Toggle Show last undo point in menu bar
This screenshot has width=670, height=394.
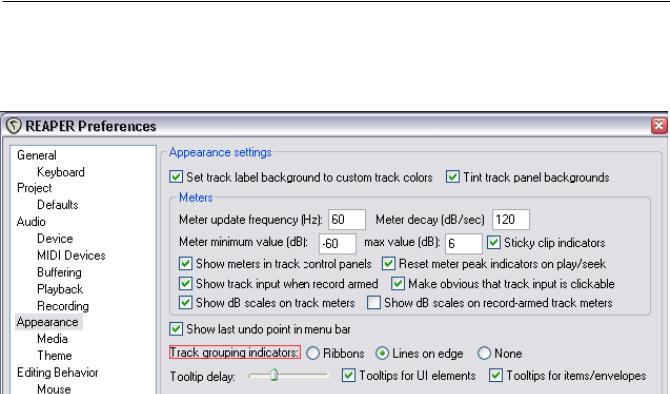click(x=176, y=329)
